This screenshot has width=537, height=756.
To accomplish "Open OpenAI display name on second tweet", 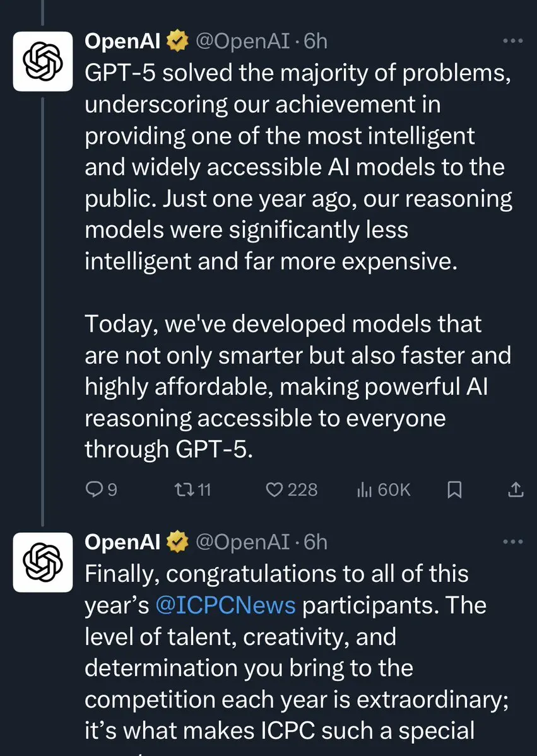I will point(122,542).
